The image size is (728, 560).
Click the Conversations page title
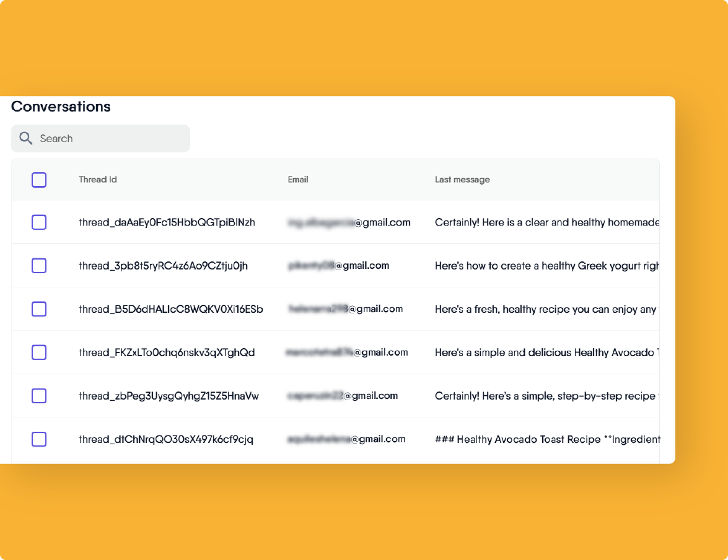pos(60,107)
